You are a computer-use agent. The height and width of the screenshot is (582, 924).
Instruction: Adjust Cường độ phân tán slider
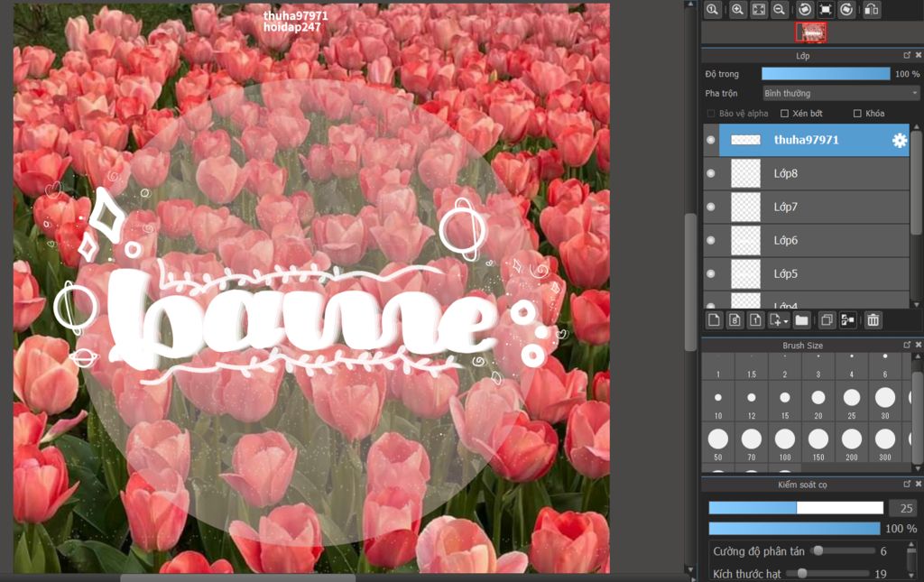[x=843, y=550]
